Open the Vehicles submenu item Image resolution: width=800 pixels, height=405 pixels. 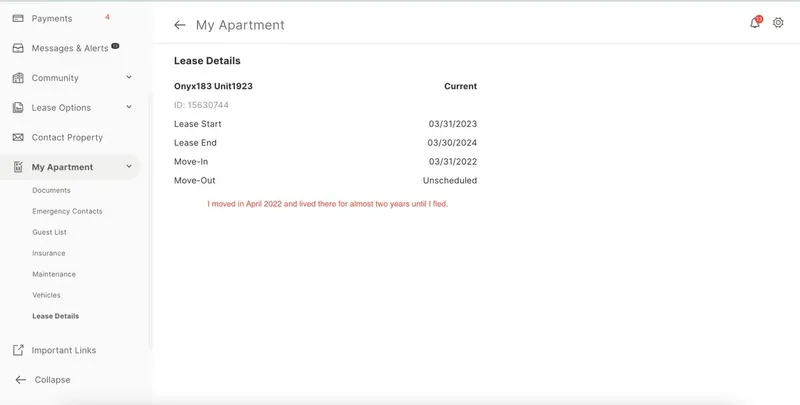coord(46,295)
